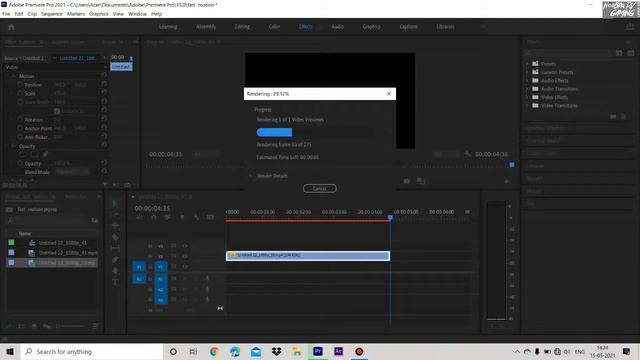Viewport: 640px width, 360px height.
Task: Collapse the Motion effect group
Action: [x=13, y=76]
